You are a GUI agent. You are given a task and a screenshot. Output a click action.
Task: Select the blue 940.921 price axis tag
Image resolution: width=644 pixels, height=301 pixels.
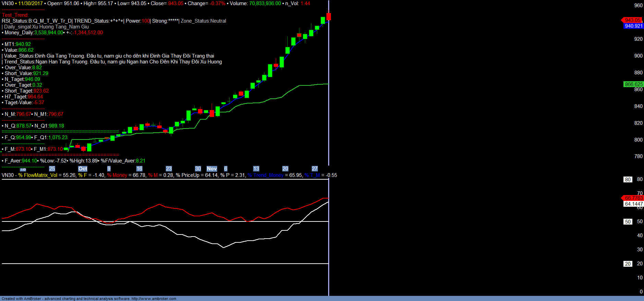point(633,26)
